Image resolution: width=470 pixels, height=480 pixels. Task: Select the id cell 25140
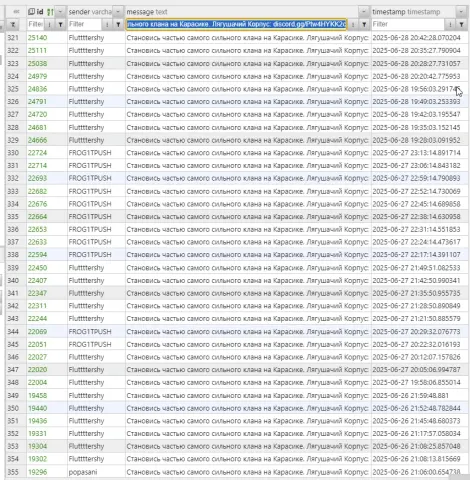[47, 38]
